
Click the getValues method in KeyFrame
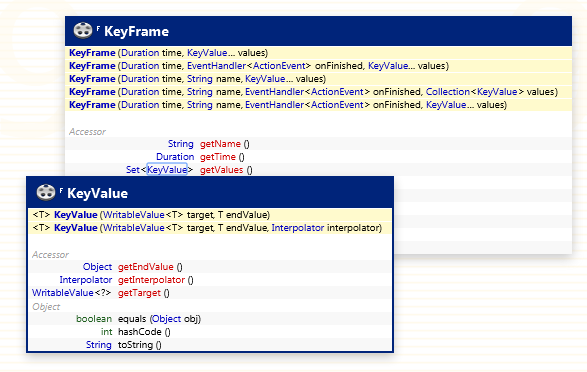point(222,170)
